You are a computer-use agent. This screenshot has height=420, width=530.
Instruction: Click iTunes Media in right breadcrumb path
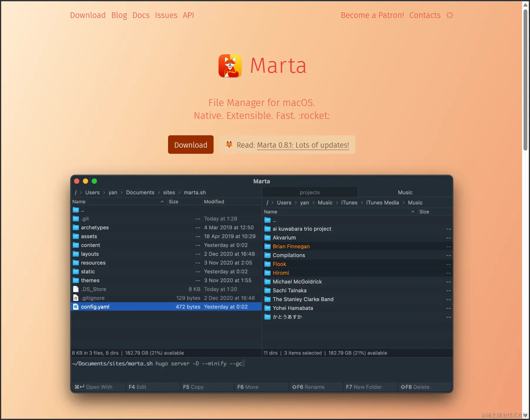tap(383, 203)
